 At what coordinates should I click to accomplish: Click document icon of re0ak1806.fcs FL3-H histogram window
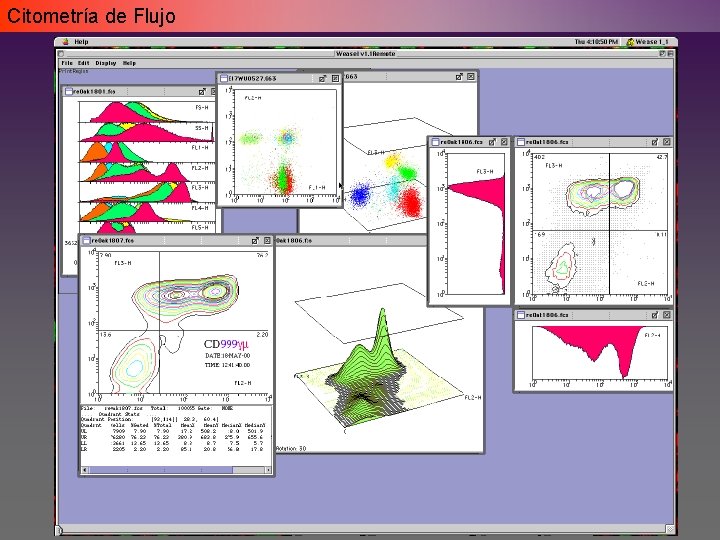tap(435, 142)
